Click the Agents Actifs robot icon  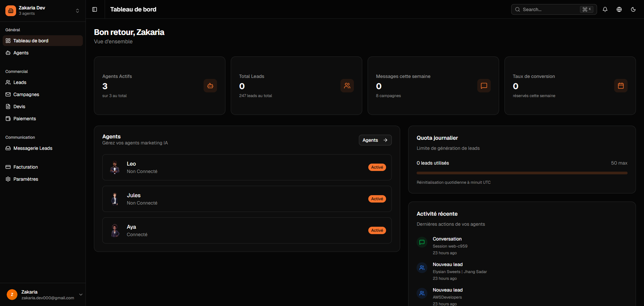[x=210, y=86]
